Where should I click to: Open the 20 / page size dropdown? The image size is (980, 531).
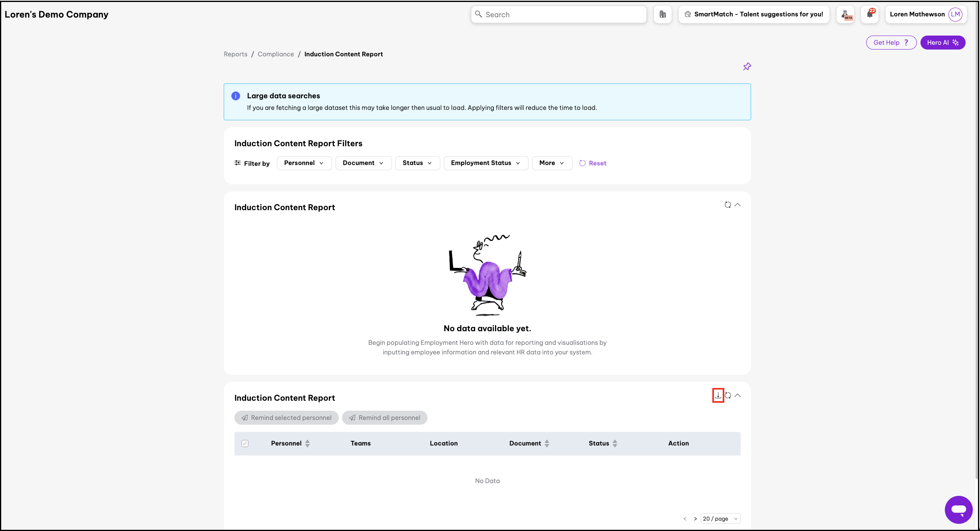[720, 519]
